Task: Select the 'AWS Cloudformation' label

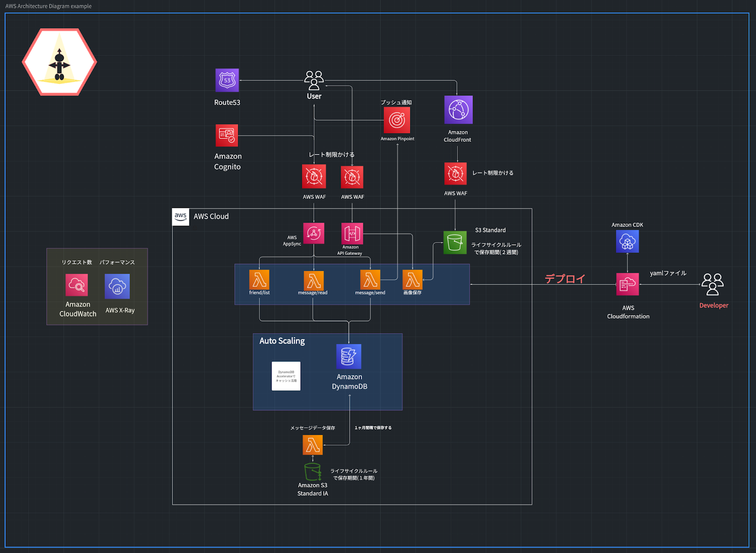Action: coord(628,312)
